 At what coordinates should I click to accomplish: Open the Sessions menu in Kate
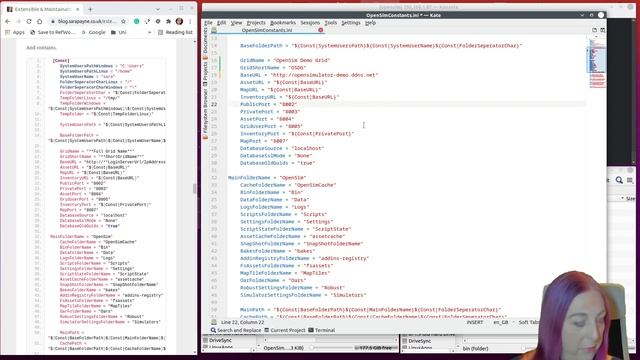point(310,23)
